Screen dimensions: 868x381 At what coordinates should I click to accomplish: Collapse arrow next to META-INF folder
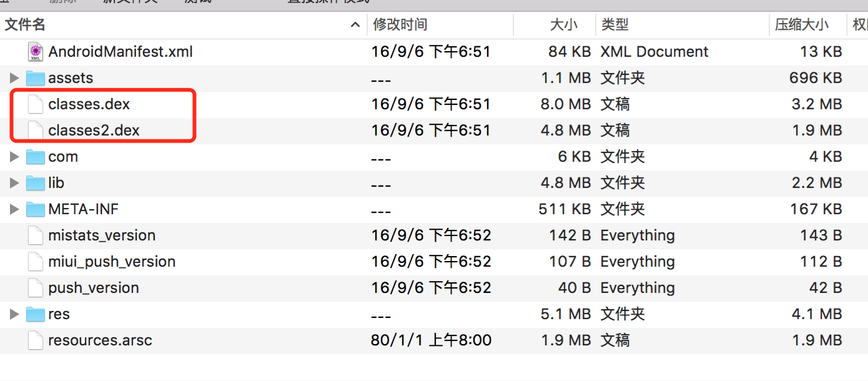click(x=13, y=209)
